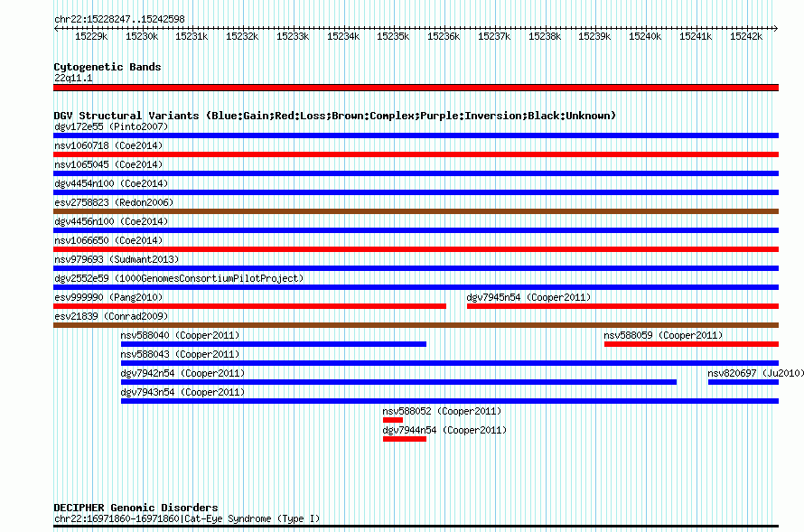804x532 pixels.
Task: Click the red nsv1060718 loss bar
Action: click(x=416, y=154)
